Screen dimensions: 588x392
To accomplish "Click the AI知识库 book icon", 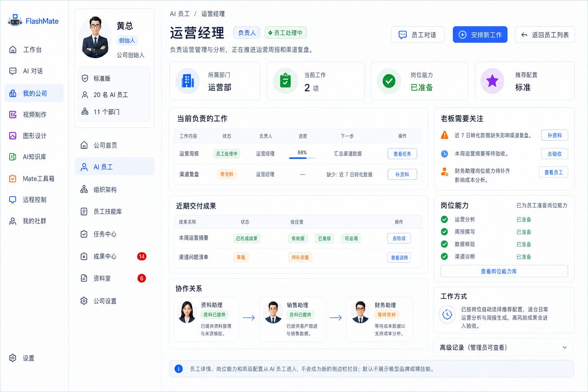I will [x=13, y=157].
